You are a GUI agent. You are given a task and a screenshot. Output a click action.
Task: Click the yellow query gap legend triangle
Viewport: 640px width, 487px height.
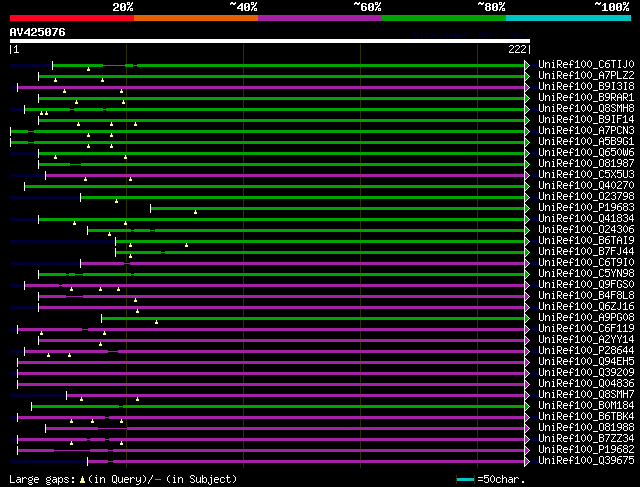[82, 480]
